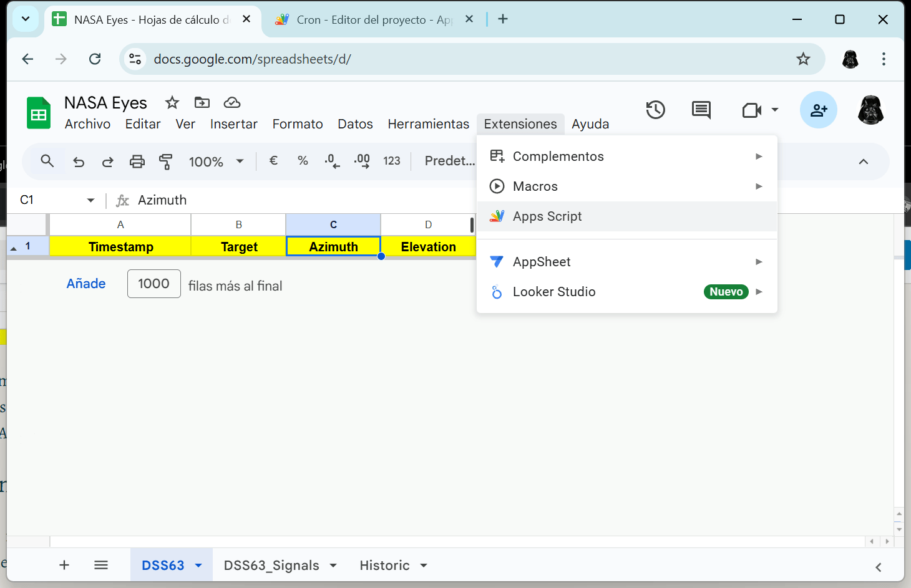Image resolution: width=911 pixels, height=588 pixels.
Task: Collapse the toolbar with the chevron
Action: pyautogui.click(x=864, y=162)
